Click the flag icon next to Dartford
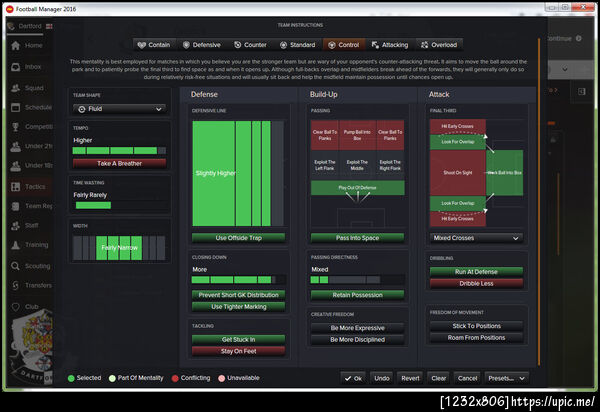This screenshot has width=600, height=412. [49, 26]
